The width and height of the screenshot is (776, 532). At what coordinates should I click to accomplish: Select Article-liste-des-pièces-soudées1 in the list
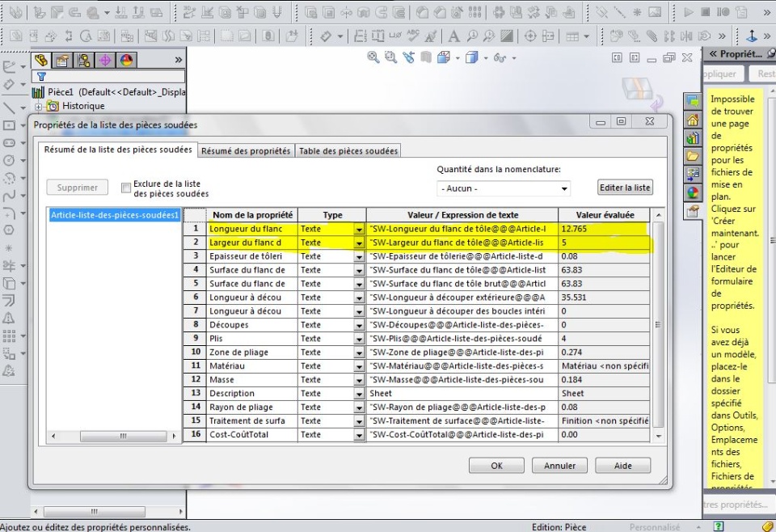(x=114, y=215)
